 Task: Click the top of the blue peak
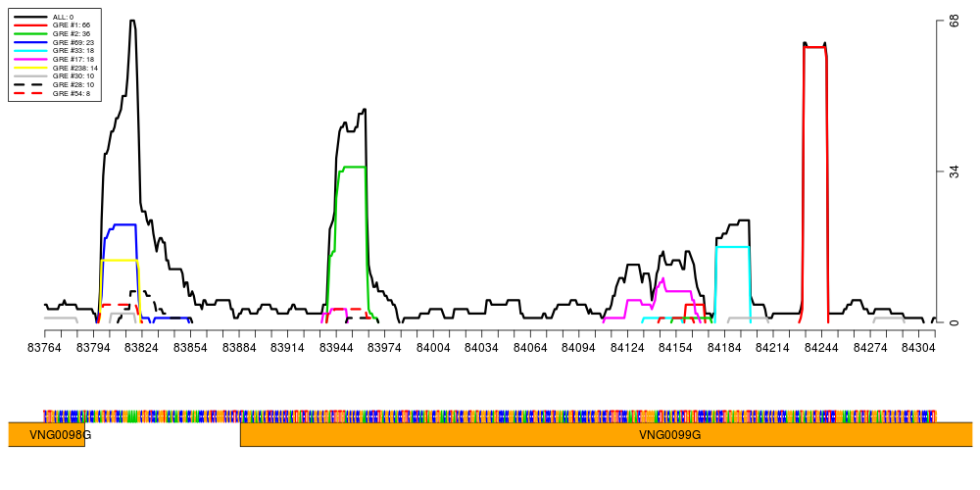pos(124,225)
